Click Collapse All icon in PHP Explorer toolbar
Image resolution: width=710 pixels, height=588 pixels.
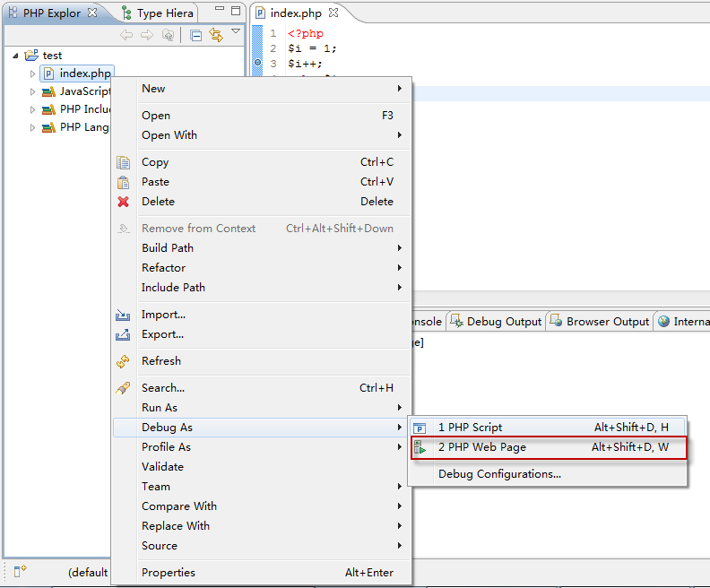click(x=195, y=35)
